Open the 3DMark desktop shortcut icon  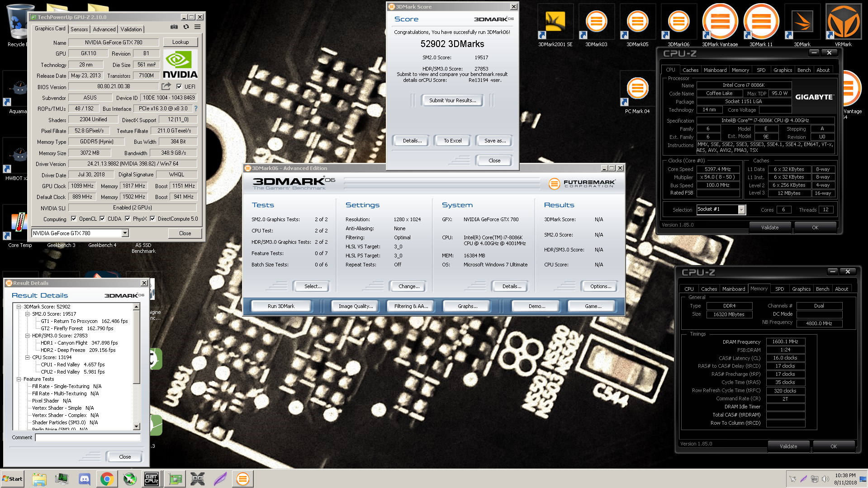point(802,25)
